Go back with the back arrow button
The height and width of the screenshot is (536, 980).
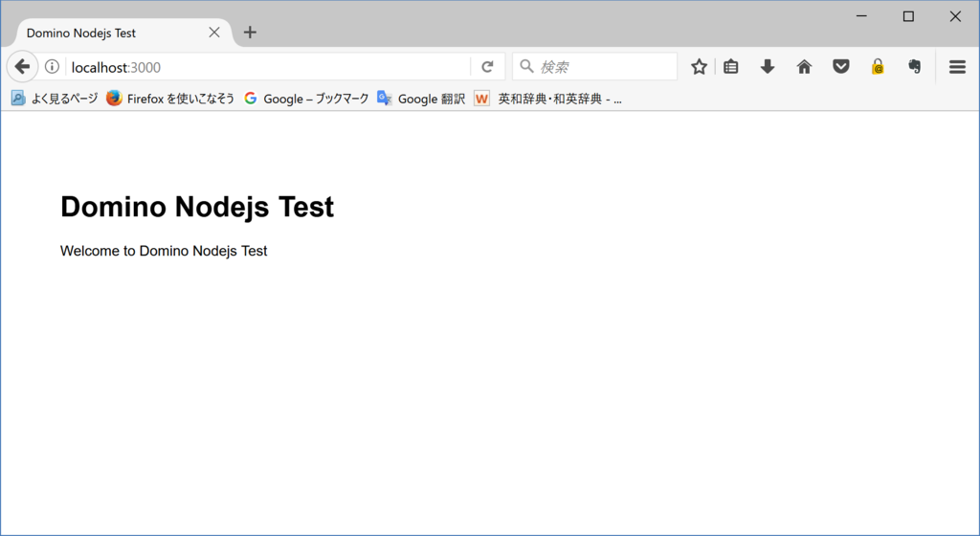23,66
